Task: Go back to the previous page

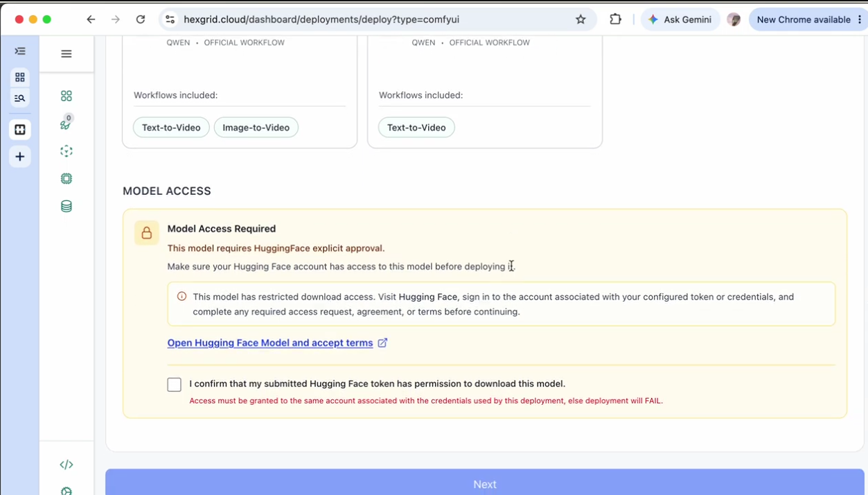Action: click(x=91, y=19)
